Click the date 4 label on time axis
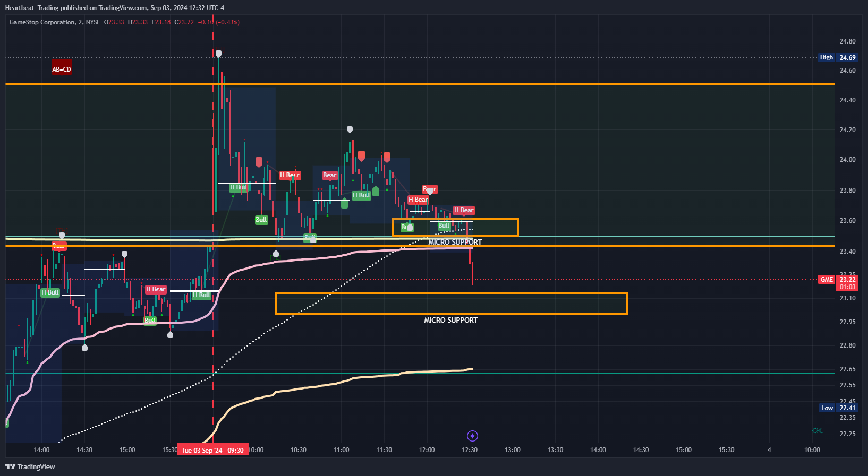The width and height of the screenshot is (868, 476). [769, 450]
